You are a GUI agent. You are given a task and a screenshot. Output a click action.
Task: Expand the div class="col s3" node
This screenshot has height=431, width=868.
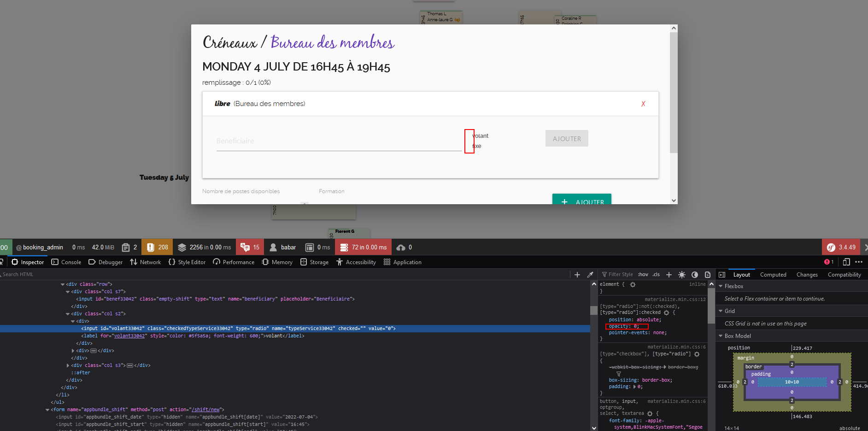point(68,366)
